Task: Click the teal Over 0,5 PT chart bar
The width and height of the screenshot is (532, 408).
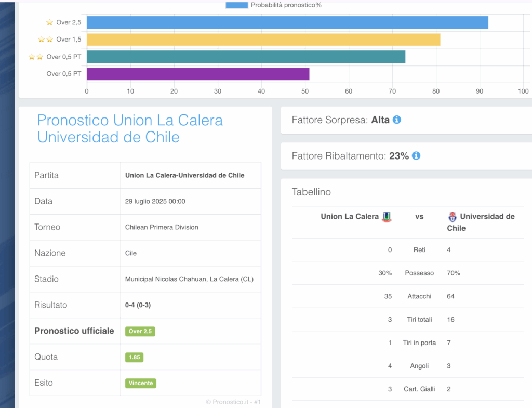Action: (x=246, y=57)
